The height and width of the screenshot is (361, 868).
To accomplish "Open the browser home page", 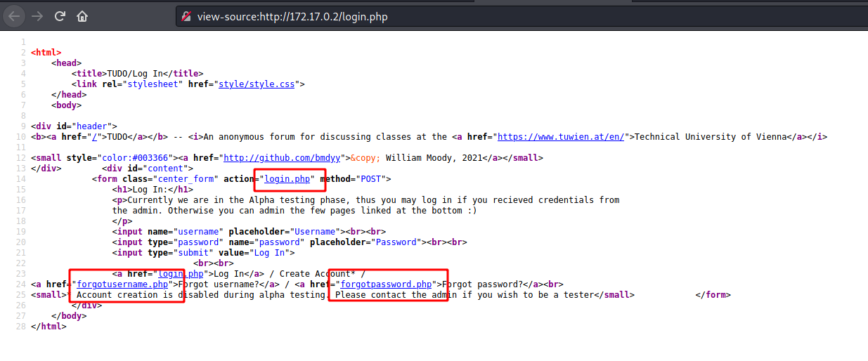I will (x=82, y=16).
